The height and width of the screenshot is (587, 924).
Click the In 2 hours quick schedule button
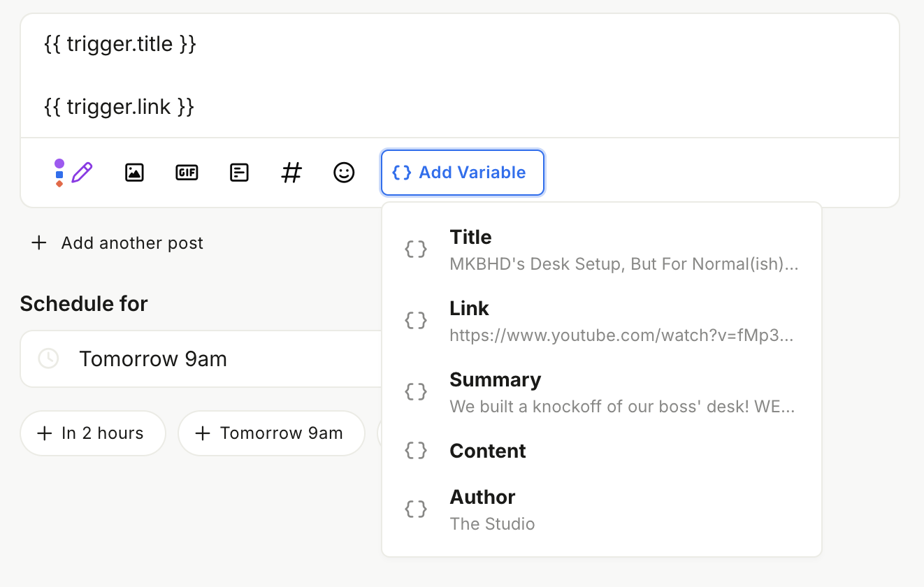click(92, 433)
